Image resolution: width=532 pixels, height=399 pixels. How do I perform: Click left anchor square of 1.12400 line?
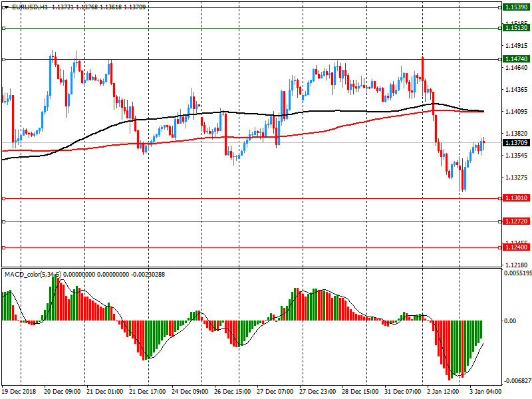click(x=3, y=247)
